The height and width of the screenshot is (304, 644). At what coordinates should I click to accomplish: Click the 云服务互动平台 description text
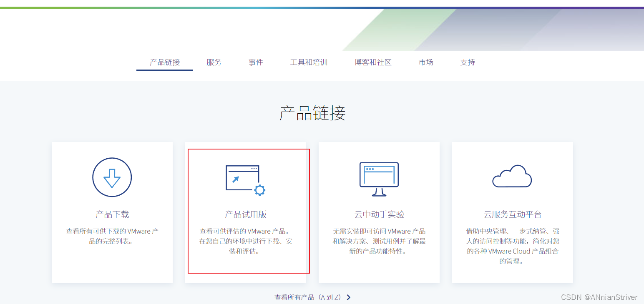(x=513, y=246)
